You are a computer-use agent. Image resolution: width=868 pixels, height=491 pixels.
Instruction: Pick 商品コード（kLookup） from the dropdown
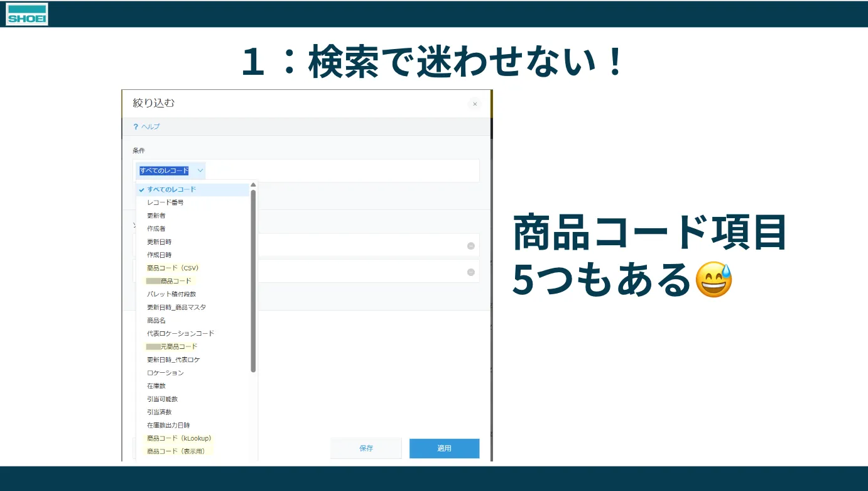pyautogui.click(x=179, y=438)
